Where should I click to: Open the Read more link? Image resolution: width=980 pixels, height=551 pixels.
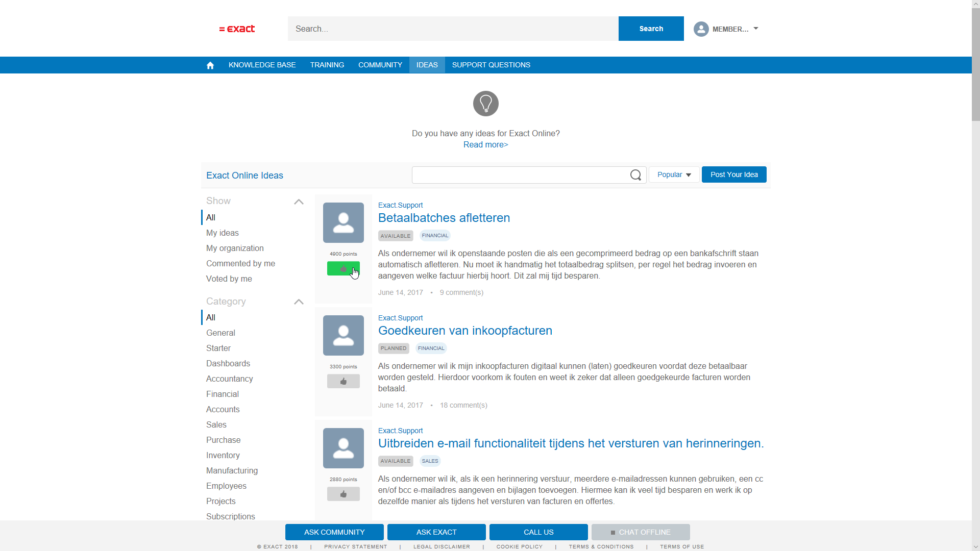pyautogui.click(x=486, y=145)
